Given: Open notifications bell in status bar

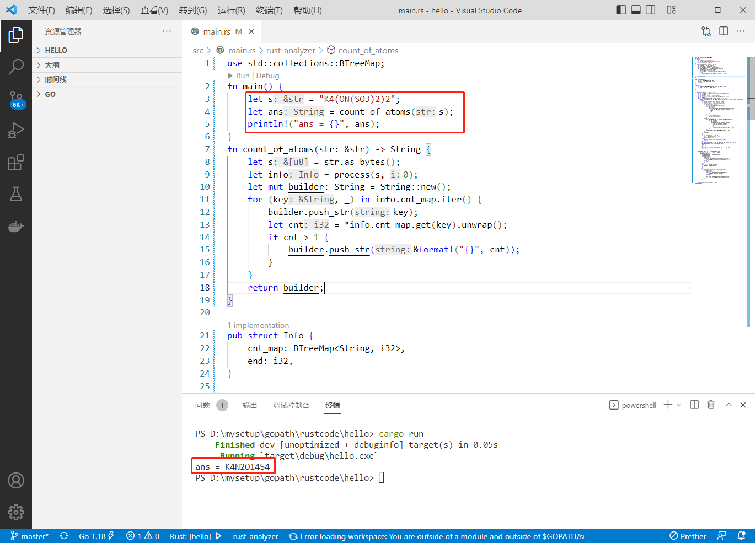Looking at the screenshot, I should pyautogui.click(x=742, y=536).
